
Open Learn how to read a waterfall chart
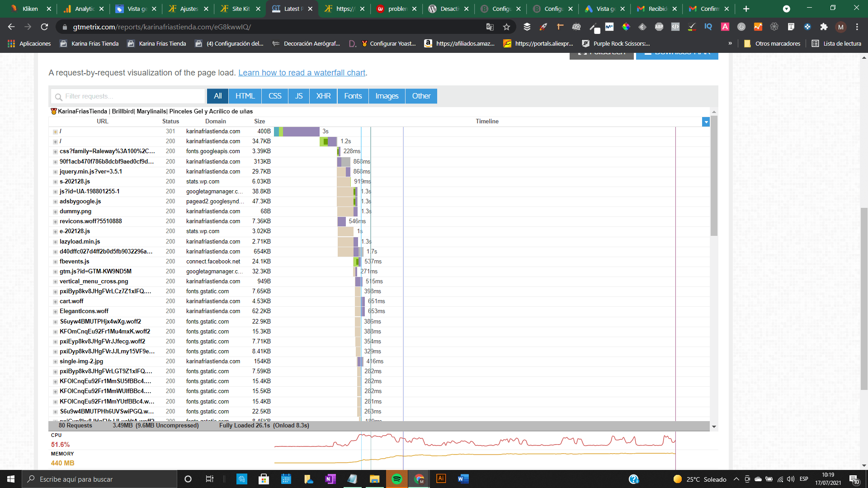click(302, 73)
